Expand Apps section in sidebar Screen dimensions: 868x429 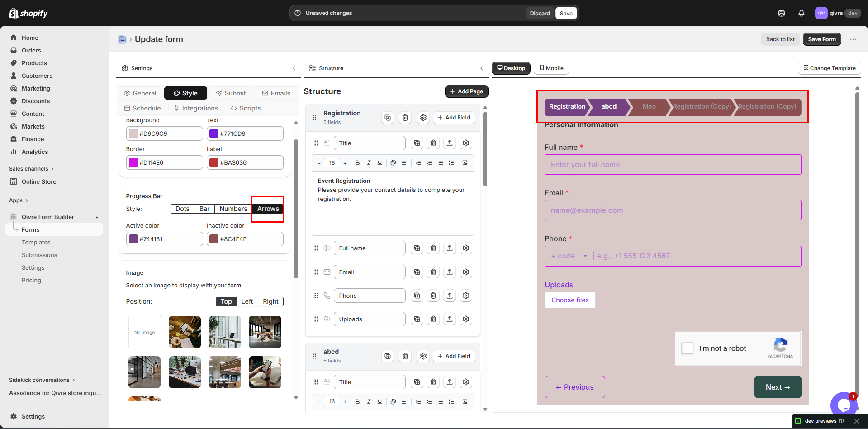pos(19,200)
